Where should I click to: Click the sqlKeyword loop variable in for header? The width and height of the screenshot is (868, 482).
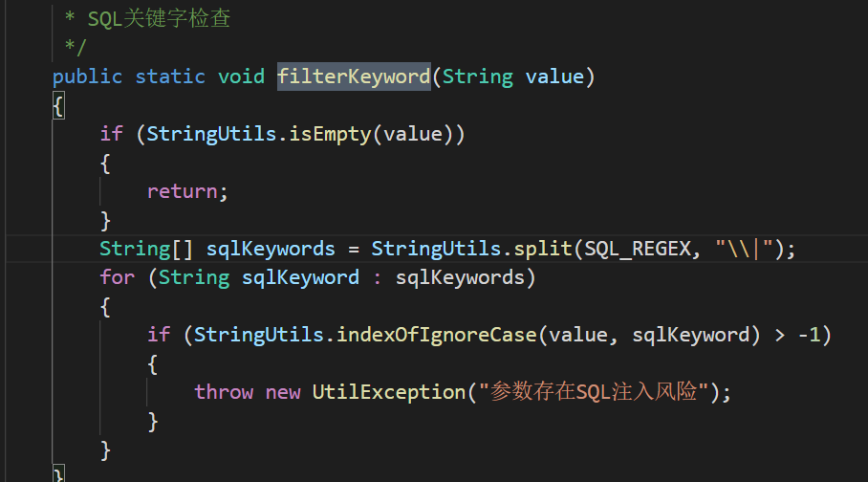pyautogui.click(x=300, y=277)
